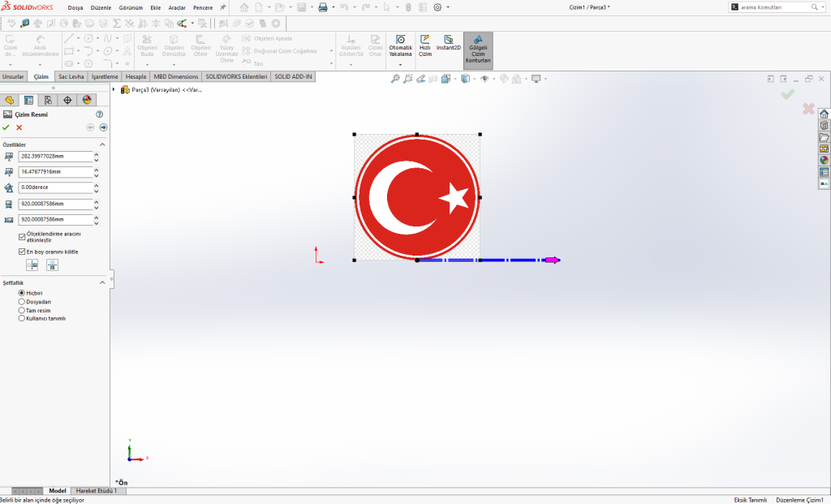Viewport: 831px width, 504px height.
Task: Cancel sketch picture with red X
Action: pyautogui.click(x=19, y=127)
